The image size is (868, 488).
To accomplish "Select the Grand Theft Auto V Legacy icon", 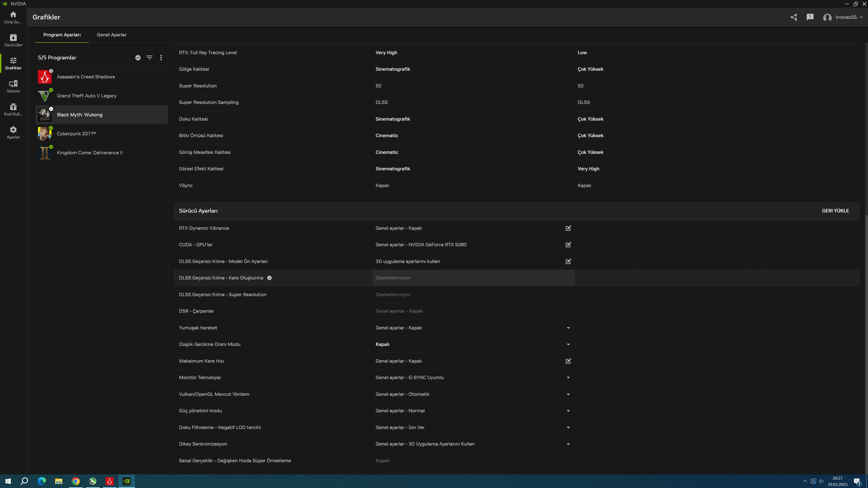I will click(45, 96).
